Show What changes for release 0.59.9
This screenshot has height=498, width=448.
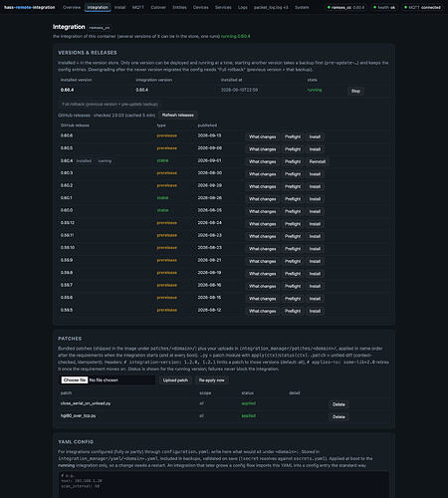tap(263, 261)
